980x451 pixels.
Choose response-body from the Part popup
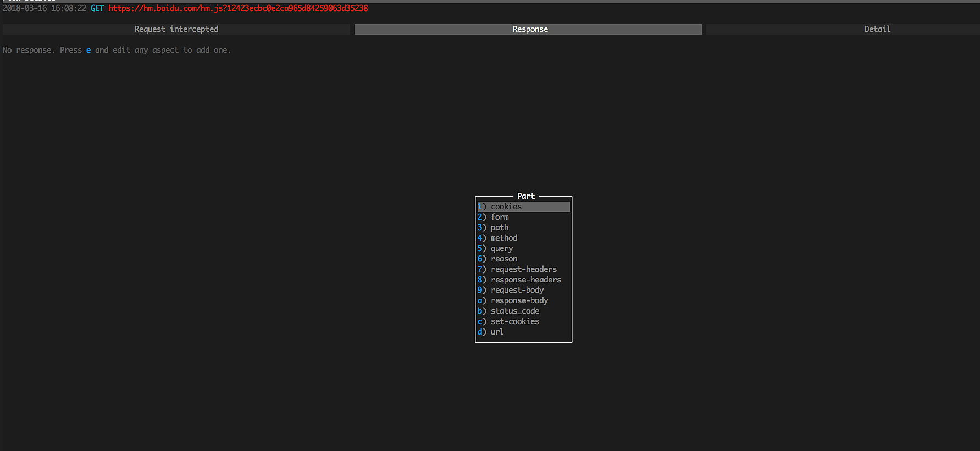[x=519, y=300]
